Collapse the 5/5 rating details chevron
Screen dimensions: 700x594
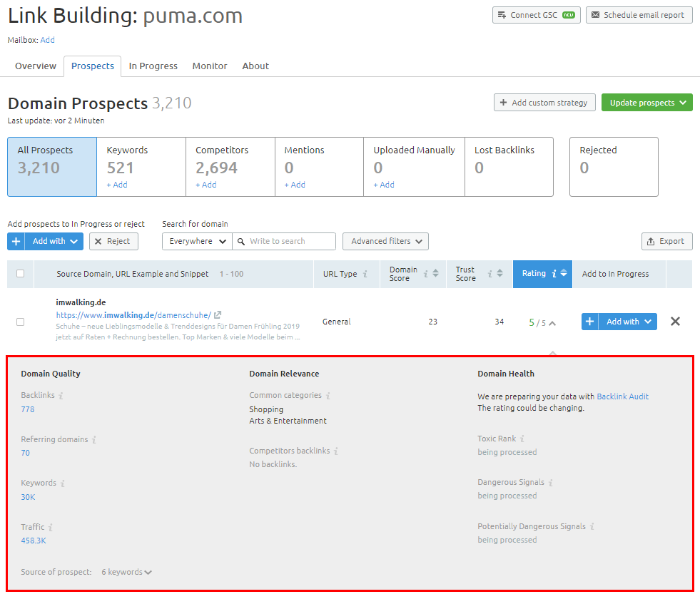pos(552,323)
